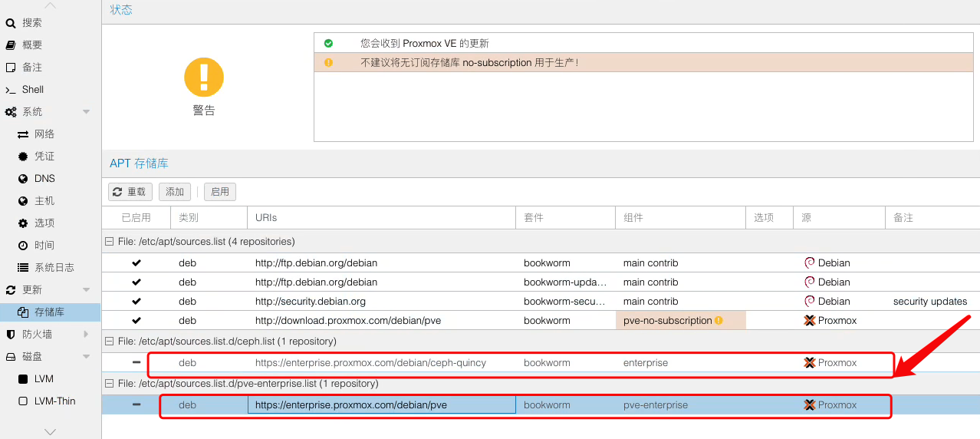Click the no-subscription warning status row
This screenshot has width=980, height=439.
(643, 63)
